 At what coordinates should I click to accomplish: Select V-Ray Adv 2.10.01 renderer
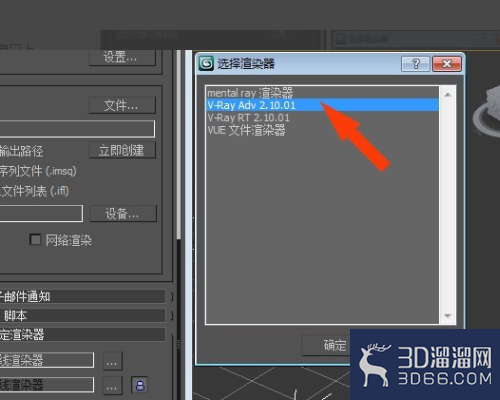pos(322,105)
